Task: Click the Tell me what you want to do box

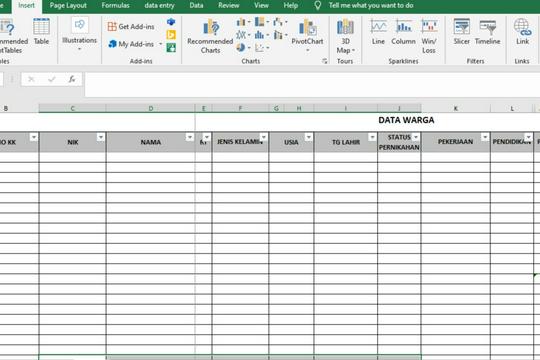Action: pyautogui.click(x=371, y=6)
